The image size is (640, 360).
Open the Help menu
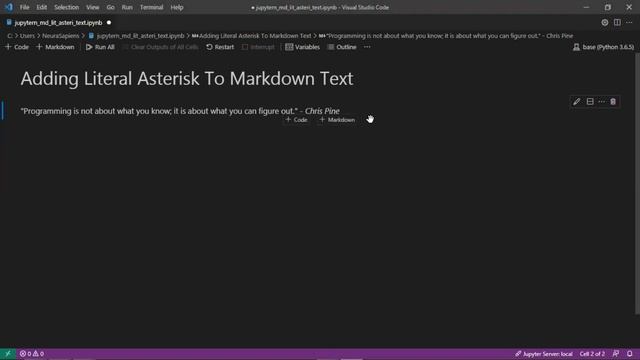coord(177,7)
